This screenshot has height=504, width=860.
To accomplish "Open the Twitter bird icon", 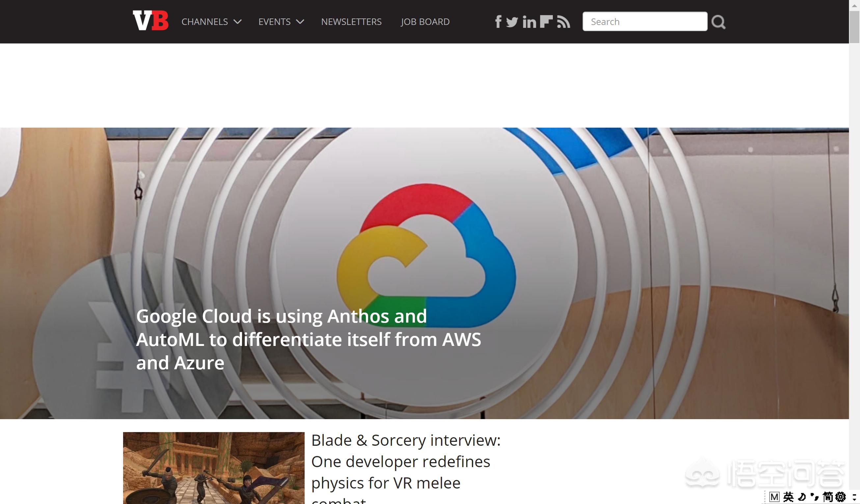I will [512, 22].
